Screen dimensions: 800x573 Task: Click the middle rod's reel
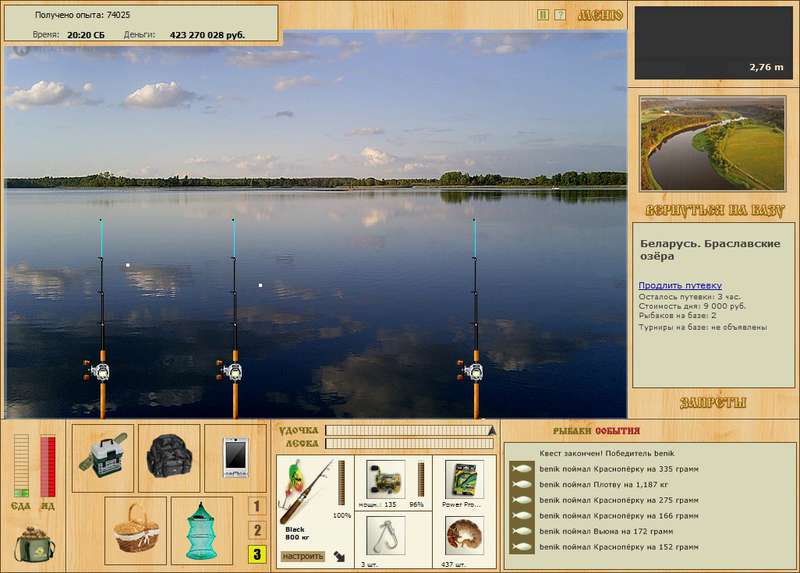[231, 371]
